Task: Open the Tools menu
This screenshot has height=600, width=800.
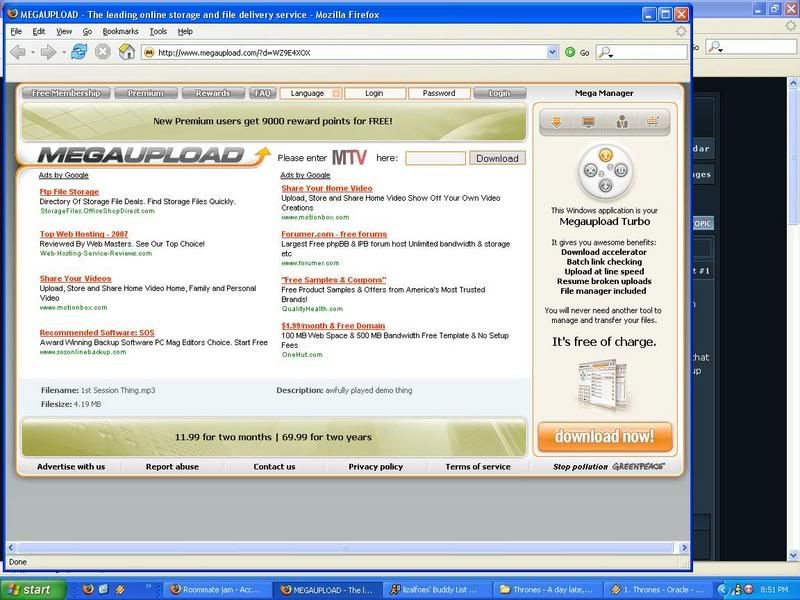Action: click(158, 32)
